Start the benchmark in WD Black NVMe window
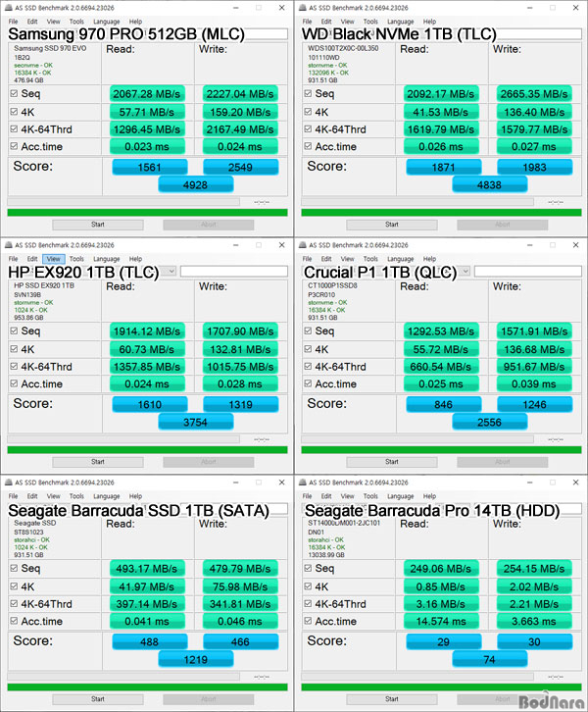 (392, 225)
